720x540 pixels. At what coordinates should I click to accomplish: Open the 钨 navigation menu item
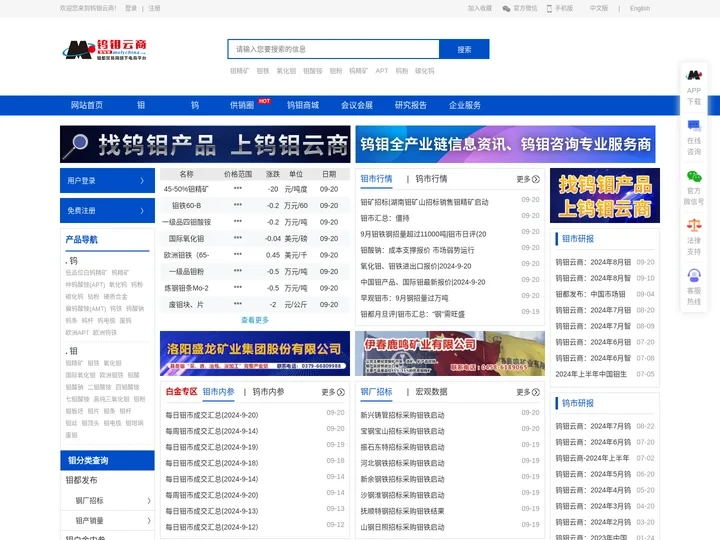pos(195,105)
